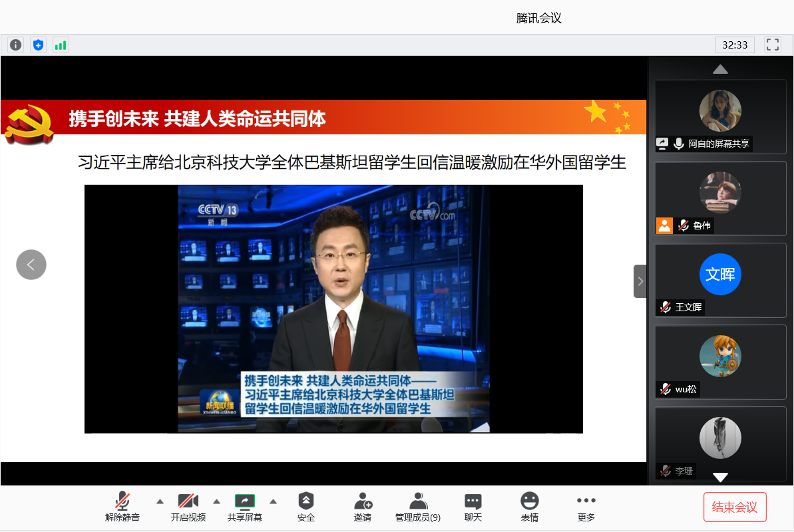Click the orange host icon beside 鲁伟

664,225
